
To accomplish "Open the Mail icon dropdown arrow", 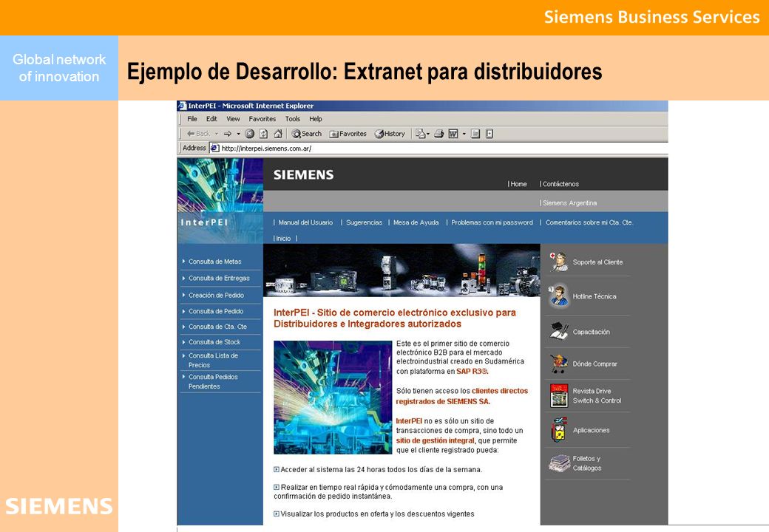I will pyautogui.click(x=428, y=134).
